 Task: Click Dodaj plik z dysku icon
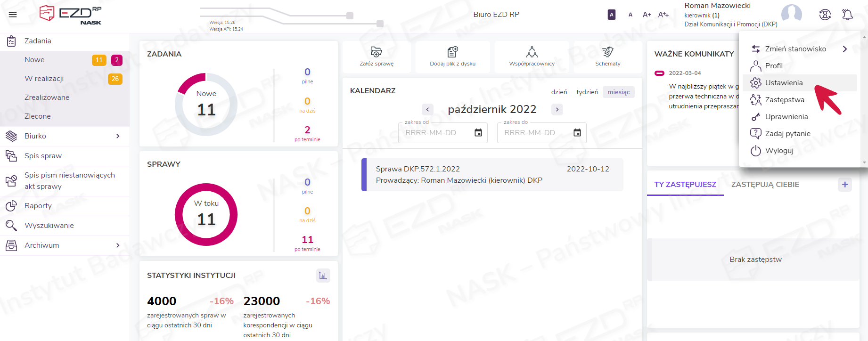452,52
